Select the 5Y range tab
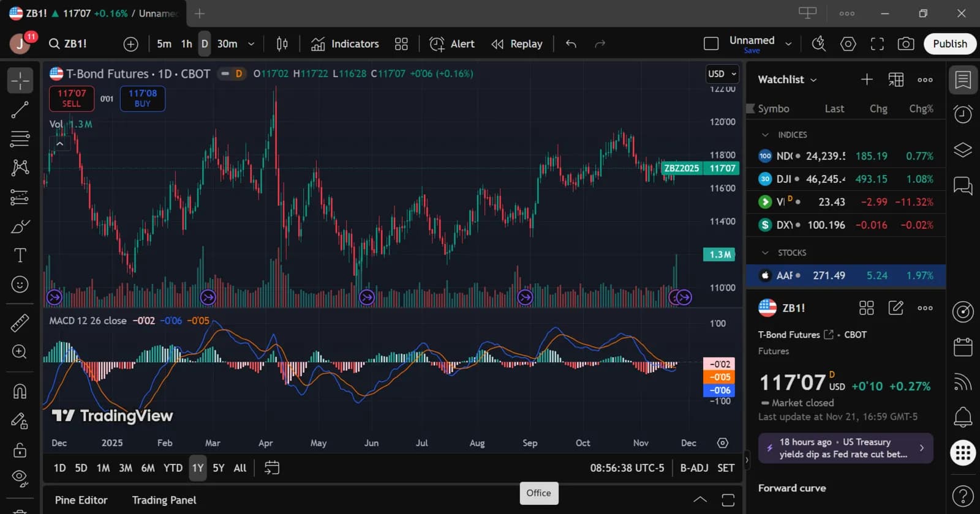 [x=219, y=468]
